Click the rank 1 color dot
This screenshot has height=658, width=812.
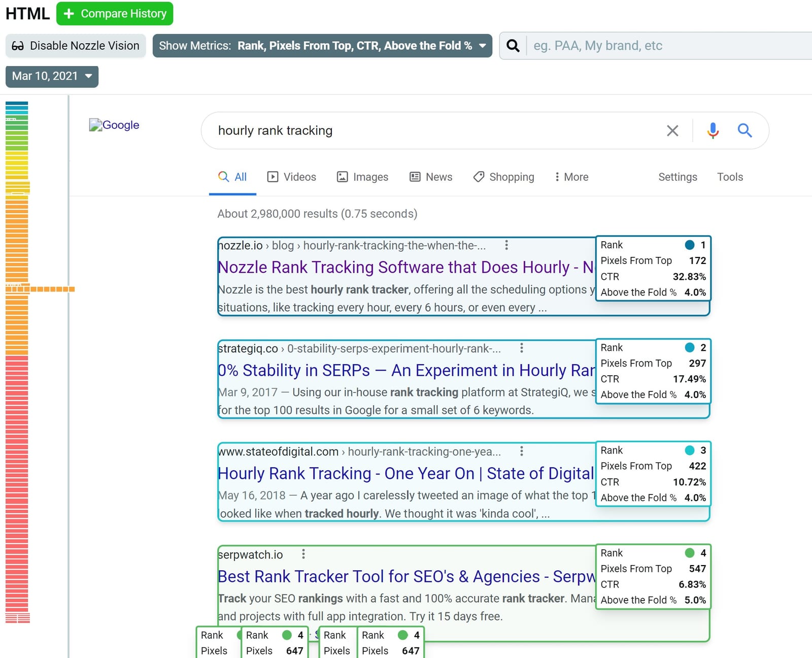point(690,245)
